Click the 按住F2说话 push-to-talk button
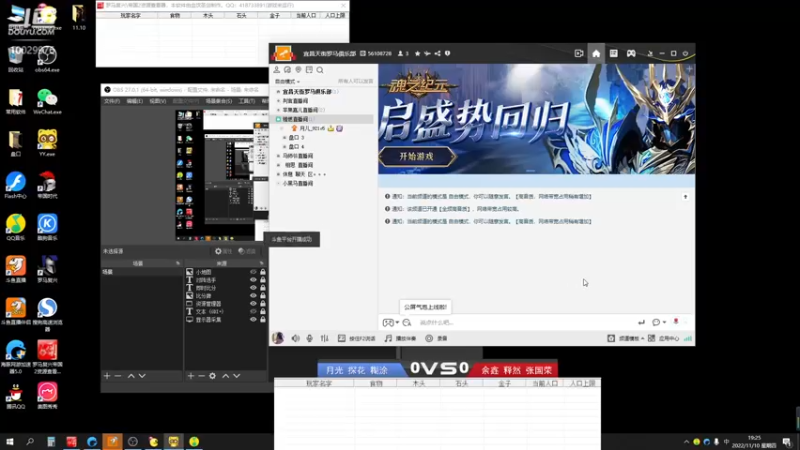Image resolution: width=800 pixels, height=450 pixels. click(357, 338)
